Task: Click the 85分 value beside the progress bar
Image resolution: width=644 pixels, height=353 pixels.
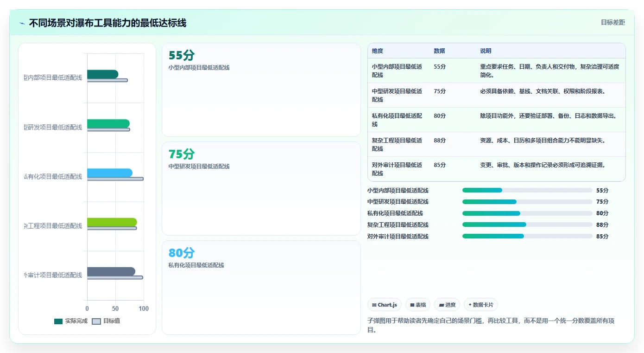Action: pos(602,237)
